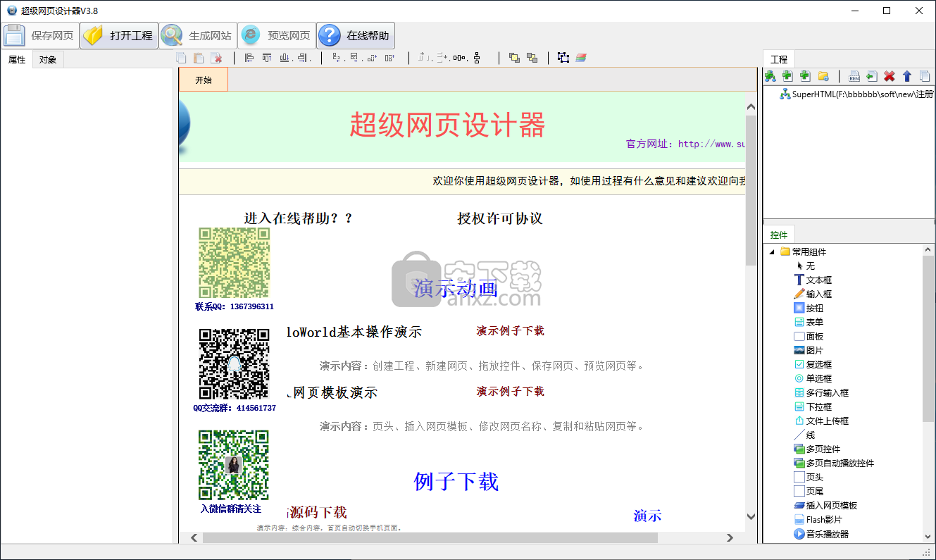Image resolution: width=936 pixels, height=560 pixels.
Task: Choose the 文本框 text component
Action: (x=813, y=280)
